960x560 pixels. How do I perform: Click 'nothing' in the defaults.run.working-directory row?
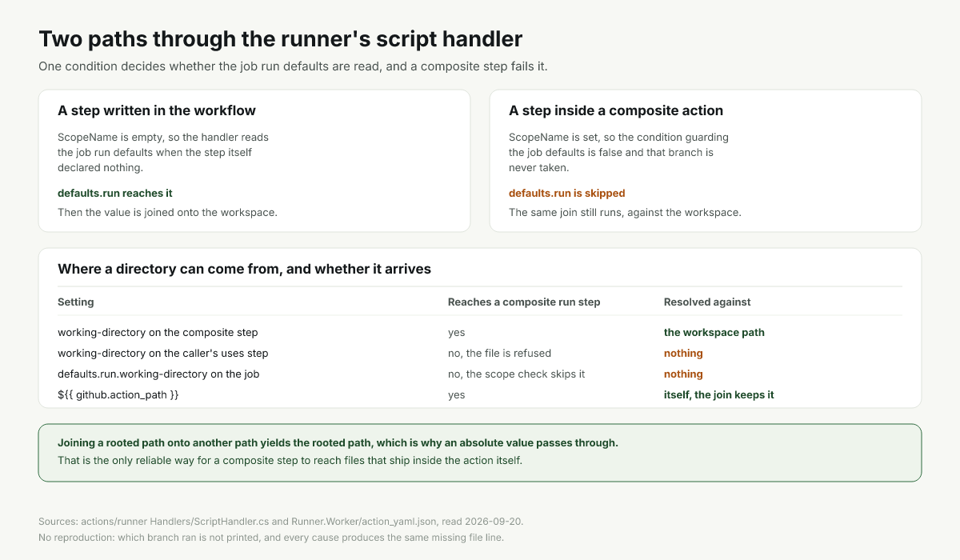(x=683, y=374)
